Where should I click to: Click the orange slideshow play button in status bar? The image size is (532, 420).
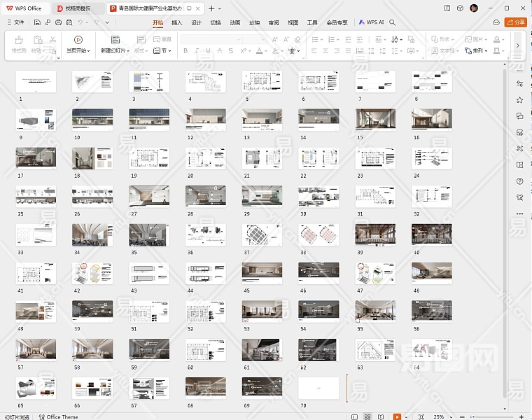tap(397, 416)
